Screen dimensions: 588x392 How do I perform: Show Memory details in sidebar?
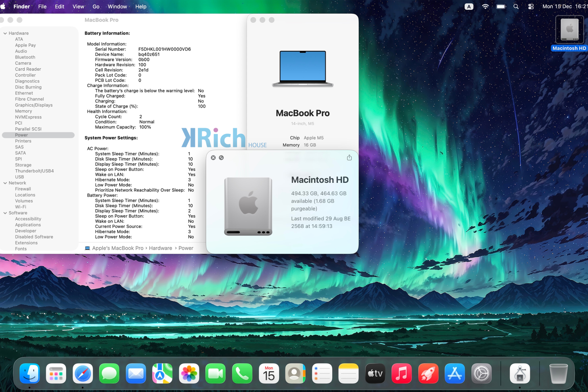[x=24, y=111]
